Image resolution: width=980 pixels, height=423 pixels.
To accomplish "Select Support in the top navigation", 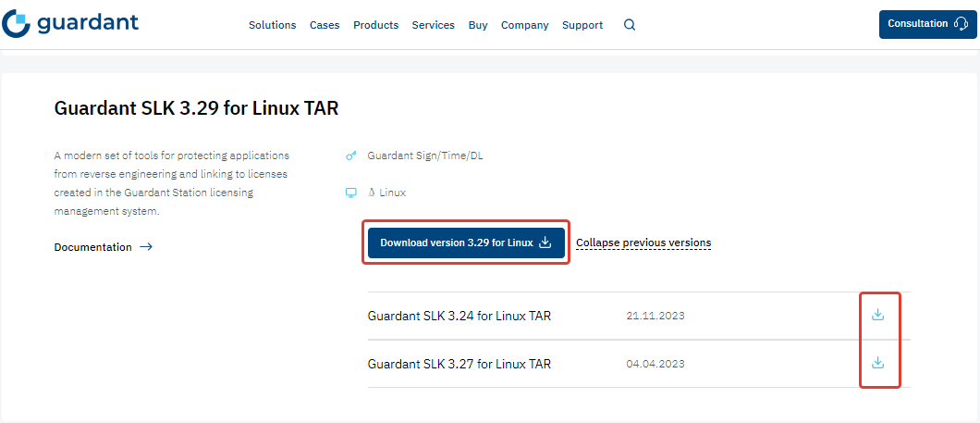I will [582, 25].
